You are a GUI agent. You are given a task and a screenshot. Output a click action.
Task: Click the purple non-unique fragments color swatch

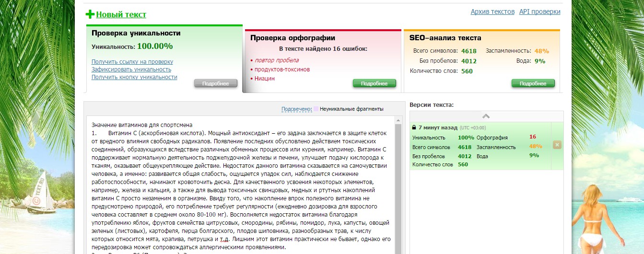coord(316,109)
